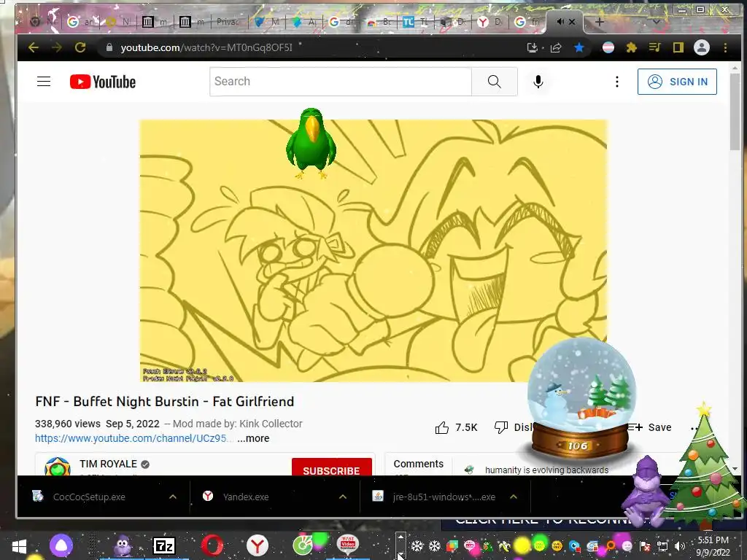Mute the active tab via speaker icon
The width and height of the screenshot is (747, 560).
click(x=560, y=21)
